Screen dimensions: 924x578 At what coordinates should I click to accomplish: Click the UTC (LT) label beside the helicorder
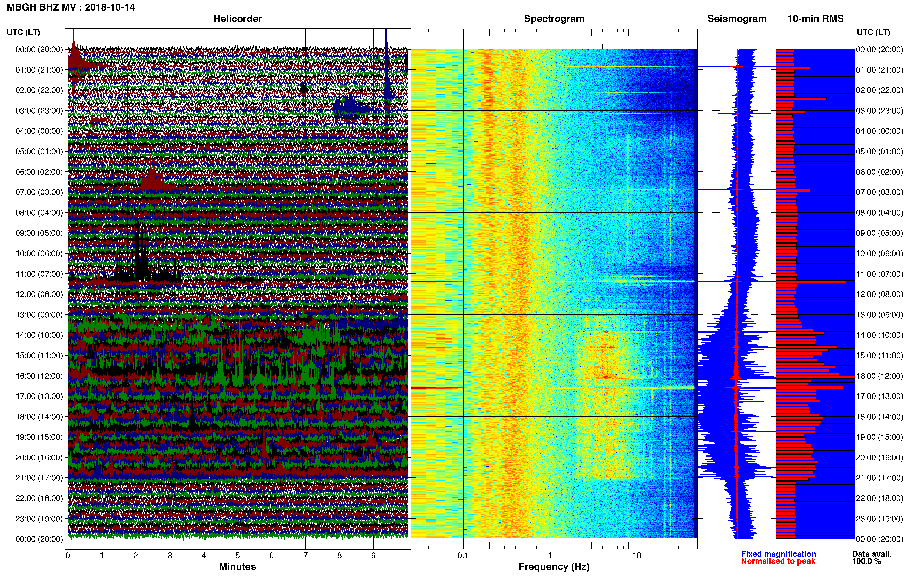(23, 33)
